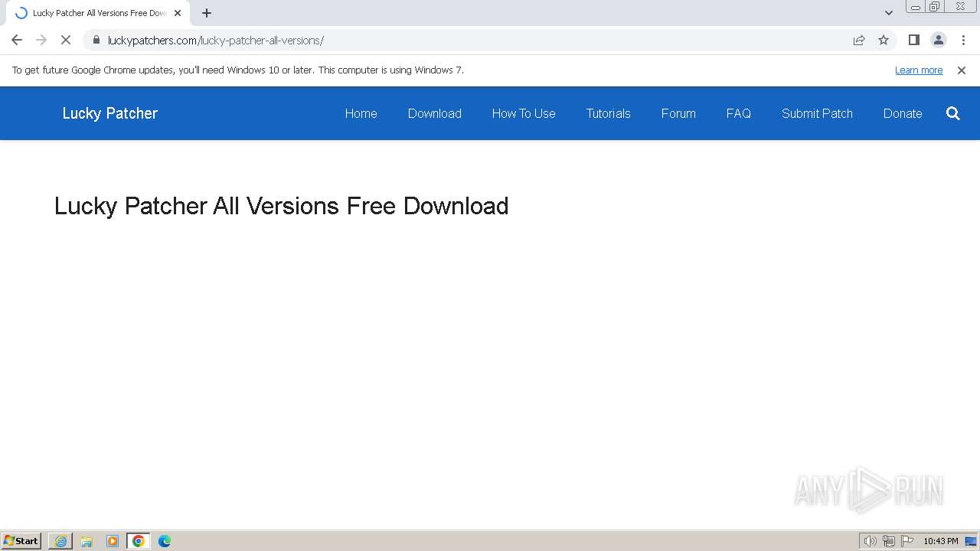Focus the address bar URL
The image size is (980, 551).
(215, 41)
